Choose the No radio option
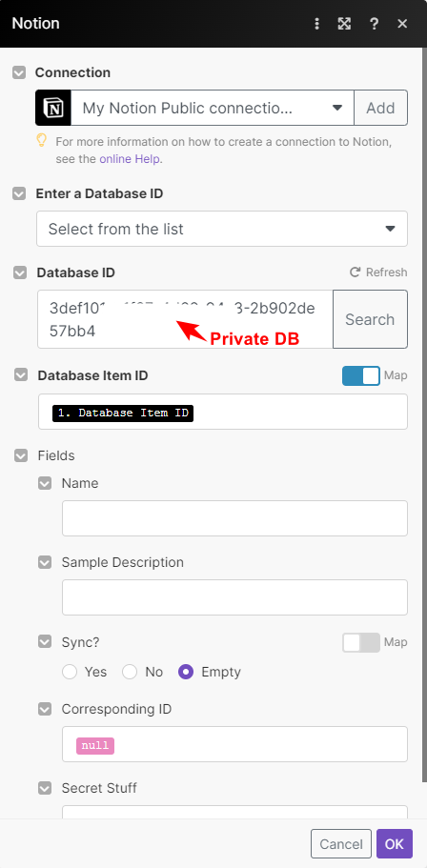The image size is (427, 868). pos(130,672)
